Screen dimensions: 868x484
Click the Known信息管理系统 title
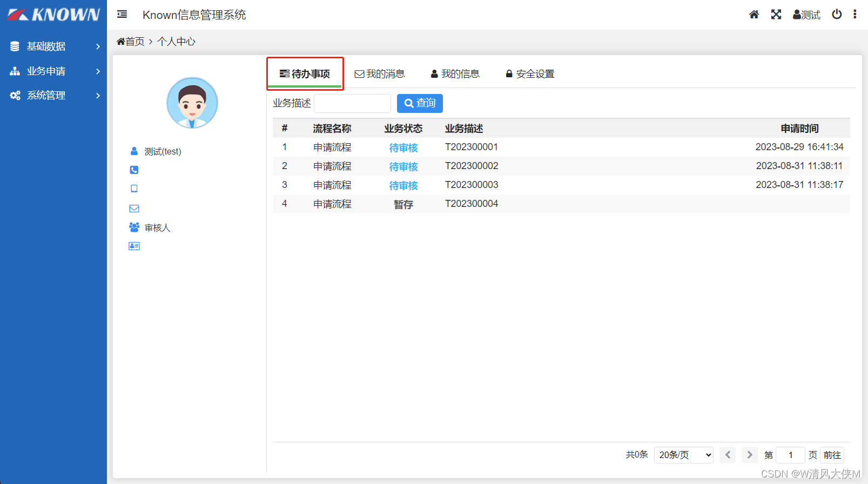pyautogui.click(x=194, y=15)
